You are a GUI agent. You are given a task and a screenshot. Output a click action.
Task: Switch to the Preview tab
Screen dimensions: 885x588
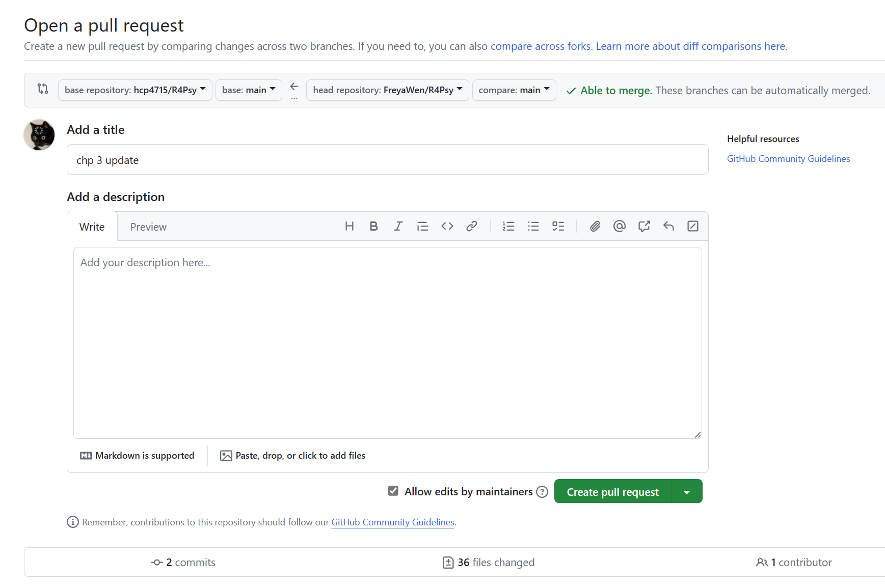coord(148,227)
